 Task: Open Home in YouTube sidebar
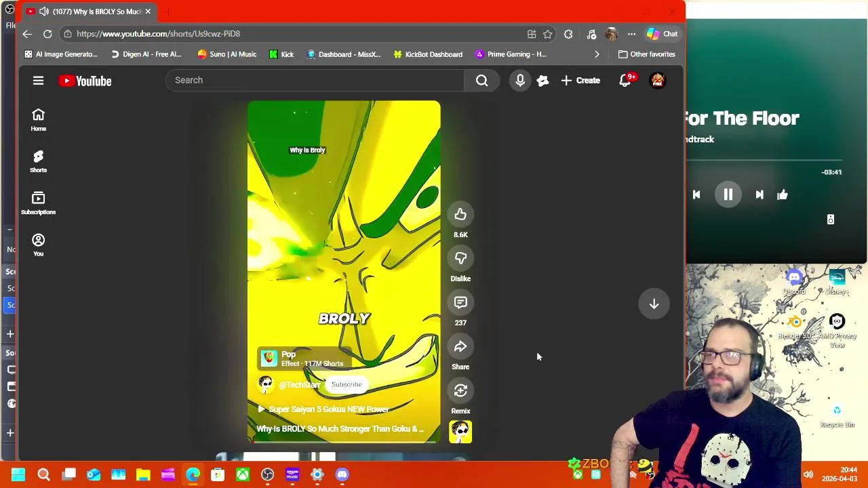coord(38,119)
